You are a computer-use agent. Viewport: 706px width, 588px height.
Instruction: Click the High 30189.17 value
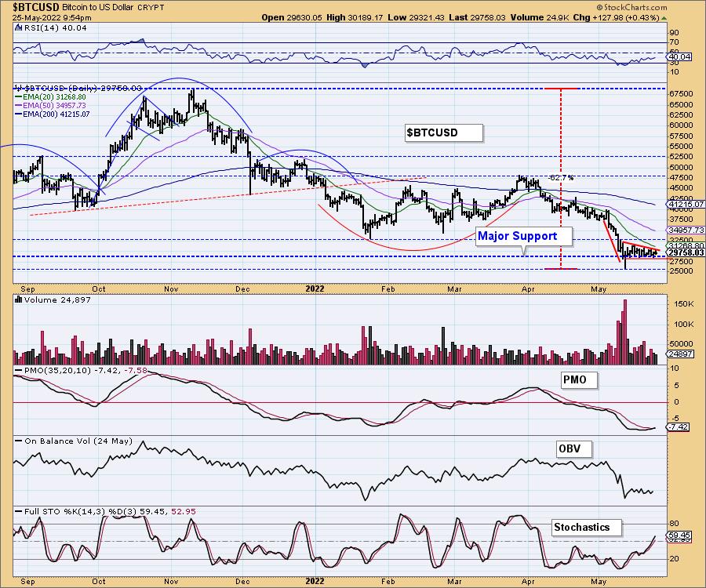355,17
